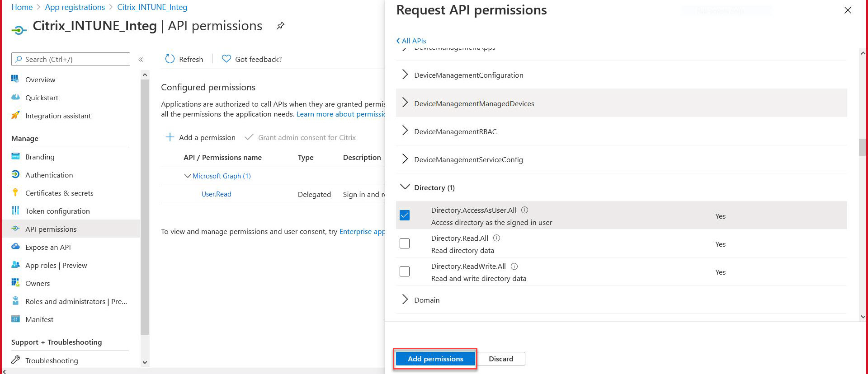This screenshot has height=374, width=868.
Task: Check the Directory.ReadWrite.All checkbox
Action: [x=405, y=271]
